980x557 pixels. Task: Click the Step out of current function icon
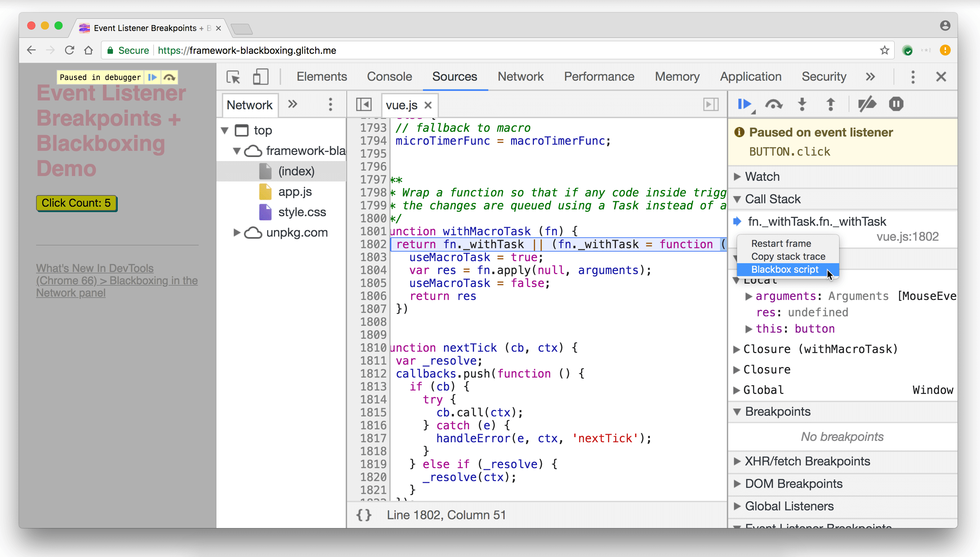(831, 105)
